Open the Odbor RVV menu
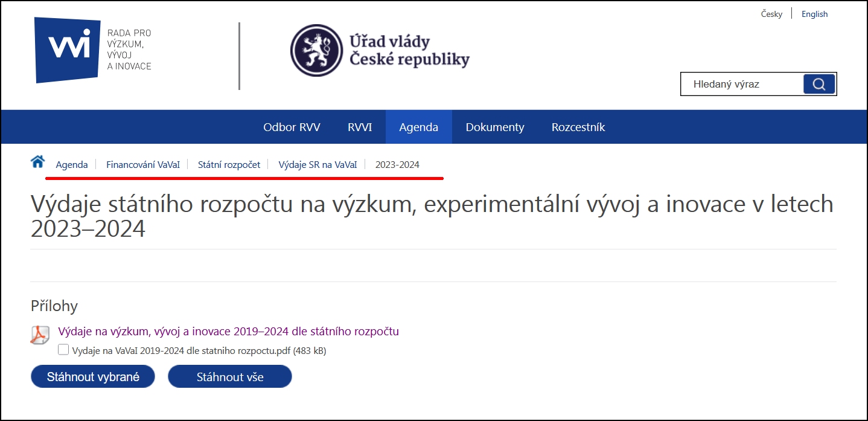The width and height of the screenshot is (868, 421). point(292,127)
